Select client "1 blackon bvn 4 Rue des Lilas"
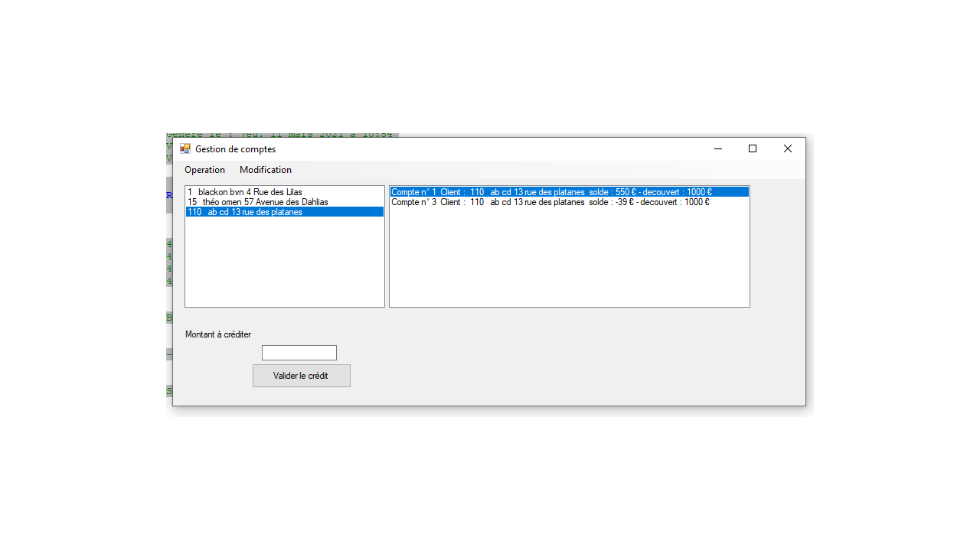The image size is (980, 551). coord(285,192)
